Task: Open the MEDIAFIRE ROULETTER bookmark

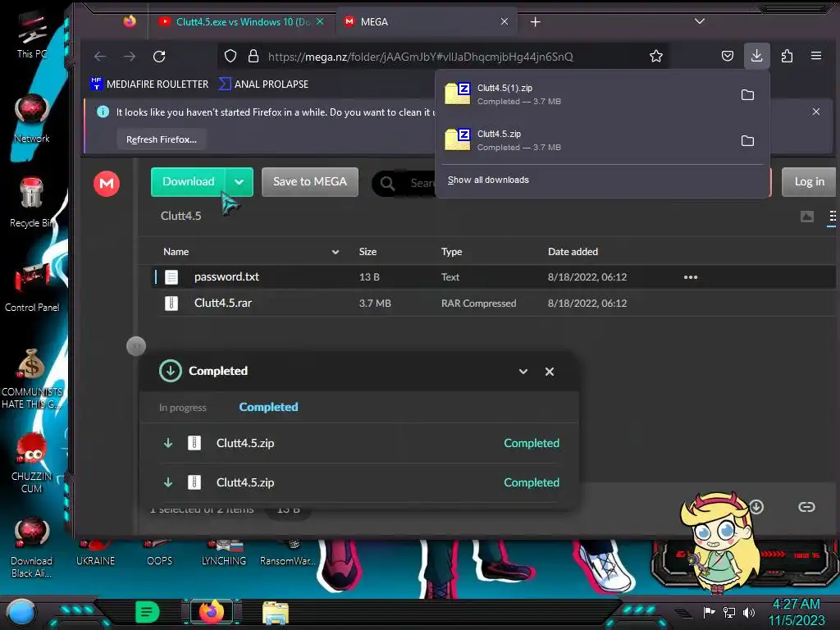Action: pos(149,84)
